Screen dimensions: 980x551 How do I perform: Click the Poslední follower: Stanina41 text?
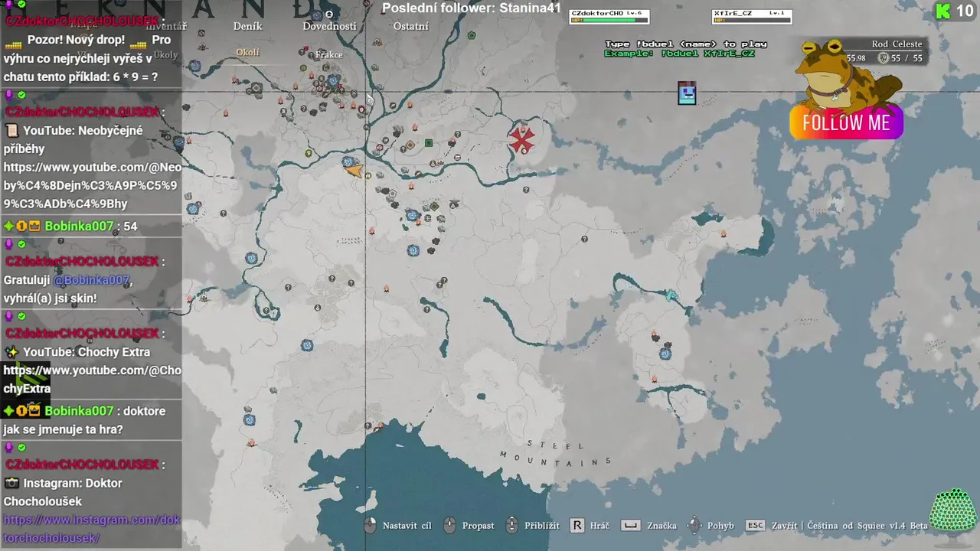coord(472,8)
